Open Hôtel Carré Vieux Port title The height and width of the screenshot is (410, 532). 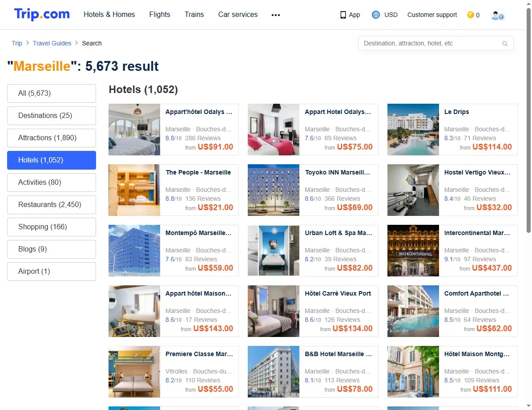[x=338, y=293]
